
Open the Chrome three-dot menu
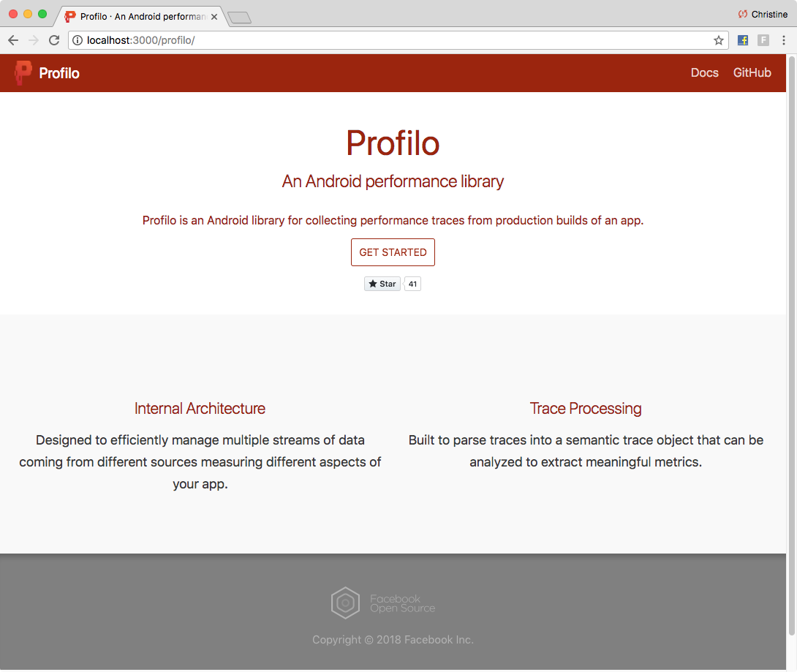point(783,40)
